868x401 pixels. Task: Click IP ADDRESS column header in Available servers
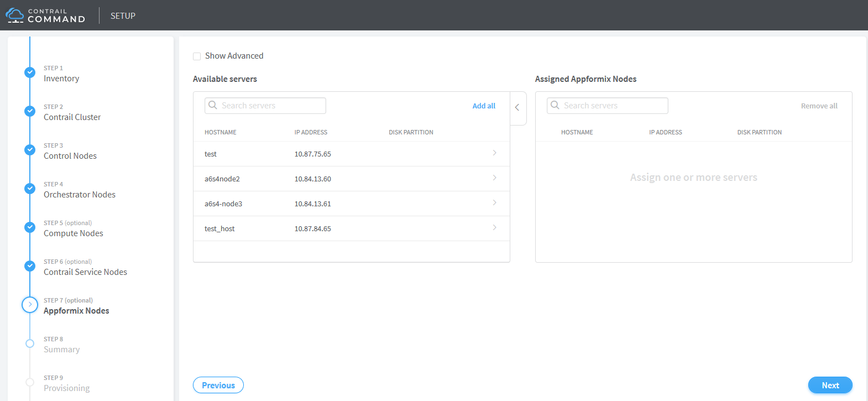pyautogui.click(x=311, y=132)
